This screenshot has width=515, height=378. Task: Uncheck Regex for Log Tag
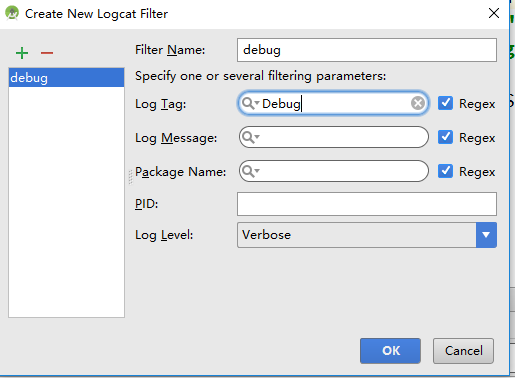click(x=445, y=103)
